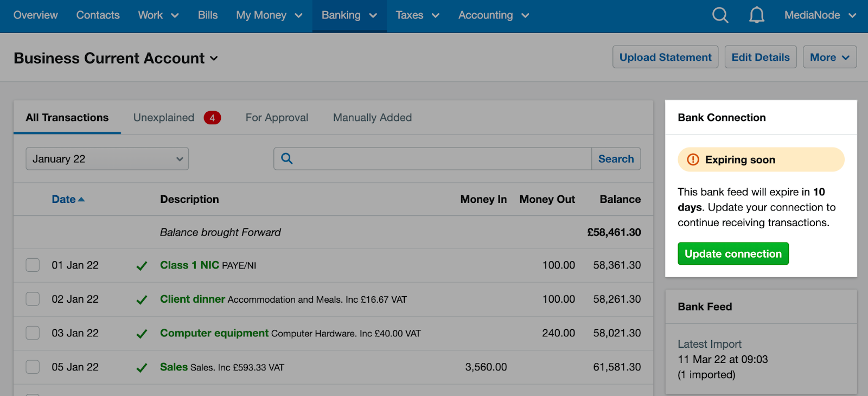Open the Client dinner transaction link
This screenshot has width=868, height=396.
[192, 299]
